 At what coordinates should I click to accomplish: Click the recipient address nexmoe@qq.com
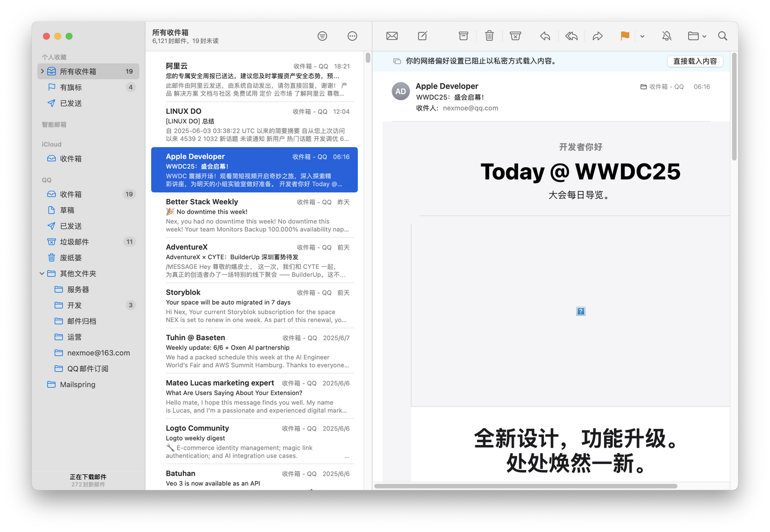471,107
